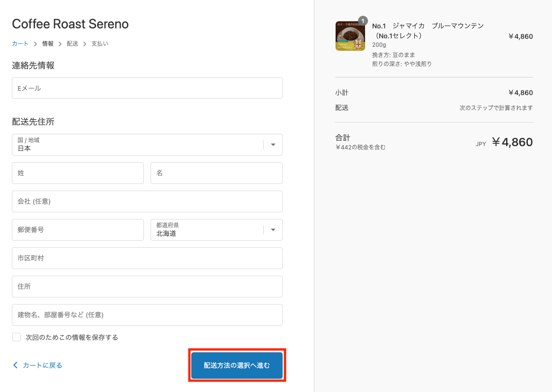This screenshot has height=392, width=552.
Task: Click the back chevron beside カートに戻る
Action: coord(15,365)
